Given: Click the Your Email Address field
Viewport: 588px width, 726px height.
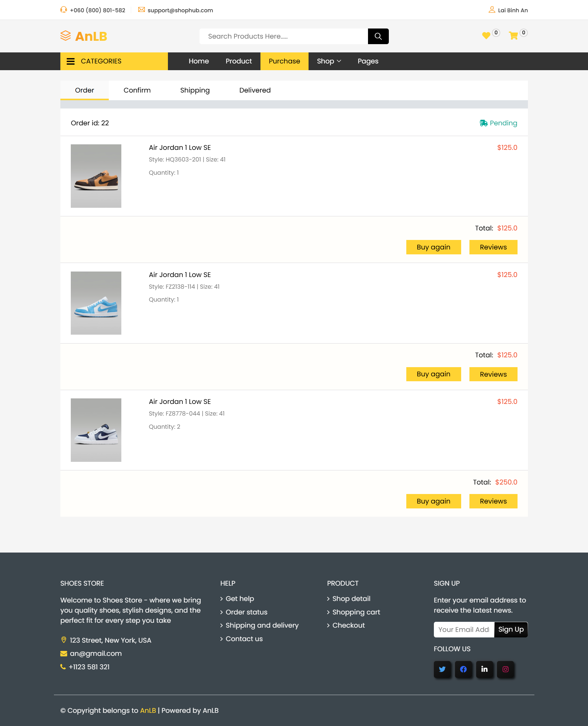Looking at the screenshot, I should click(464, 629).
